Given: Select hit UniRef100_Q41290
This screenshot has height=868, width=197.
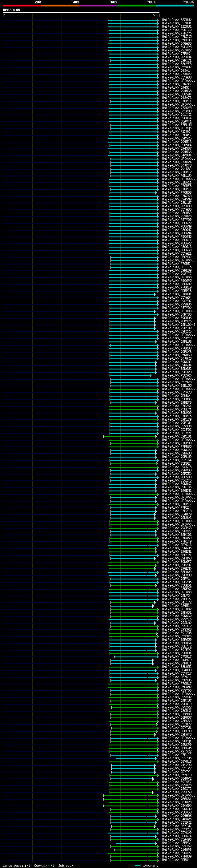Looking at the screenshot, I should tap(177, 765).
